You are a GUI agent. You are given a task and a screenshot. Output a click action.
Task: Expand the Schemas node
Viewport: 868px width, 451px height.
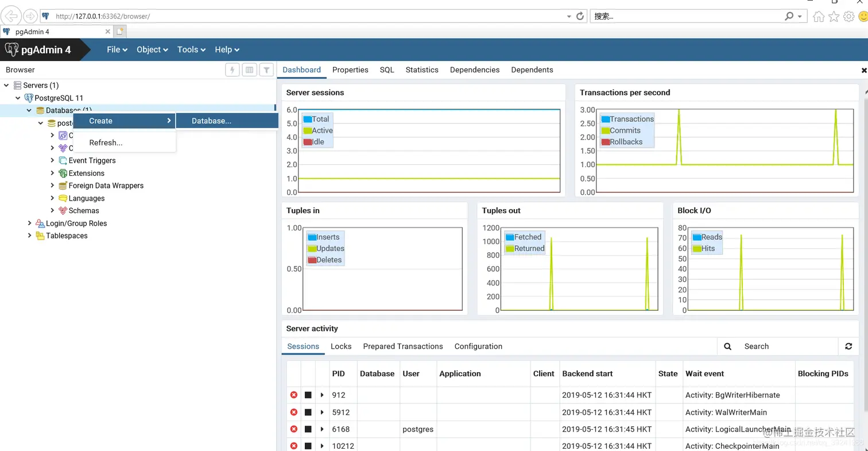click(52, 211)
